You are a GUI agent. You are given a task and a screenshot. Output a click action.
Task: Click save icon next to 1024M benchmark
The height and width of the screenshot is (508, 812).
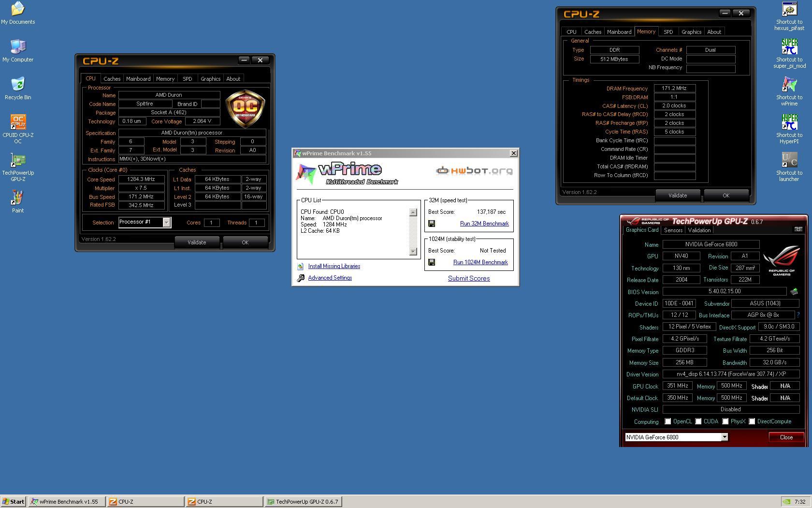(432, 262)
